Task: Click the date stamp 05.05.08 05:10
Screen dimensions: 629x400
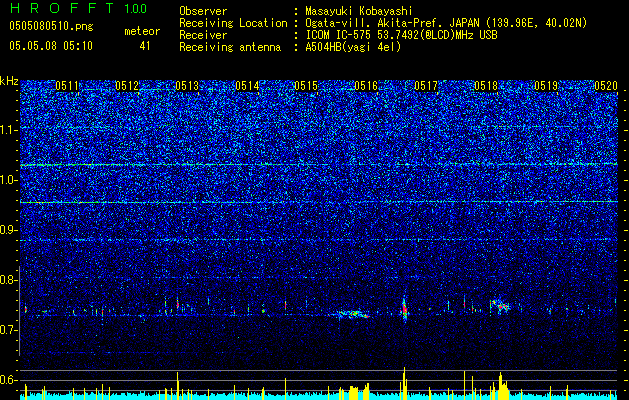Action: coord(51,46)
